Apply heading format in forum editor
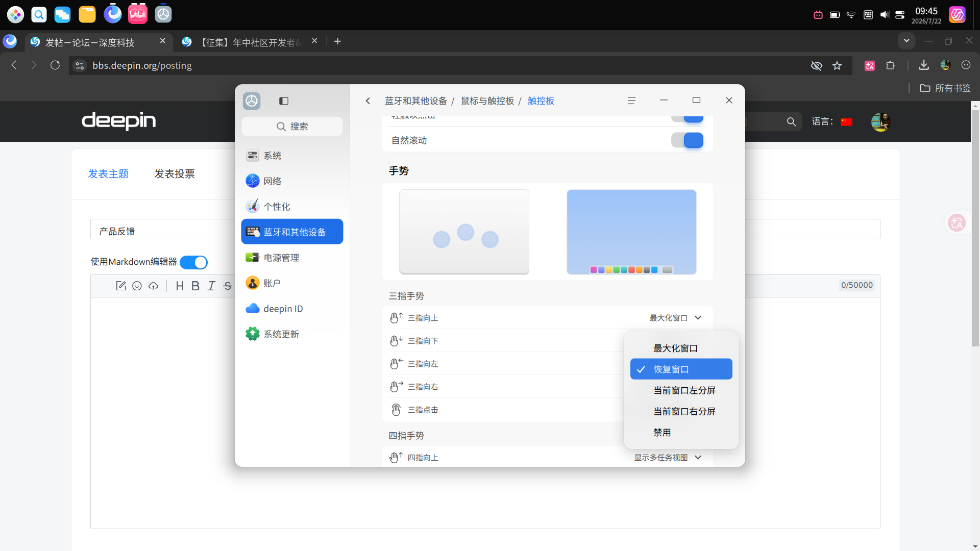The image size is (980, 551). pos(180,286)
